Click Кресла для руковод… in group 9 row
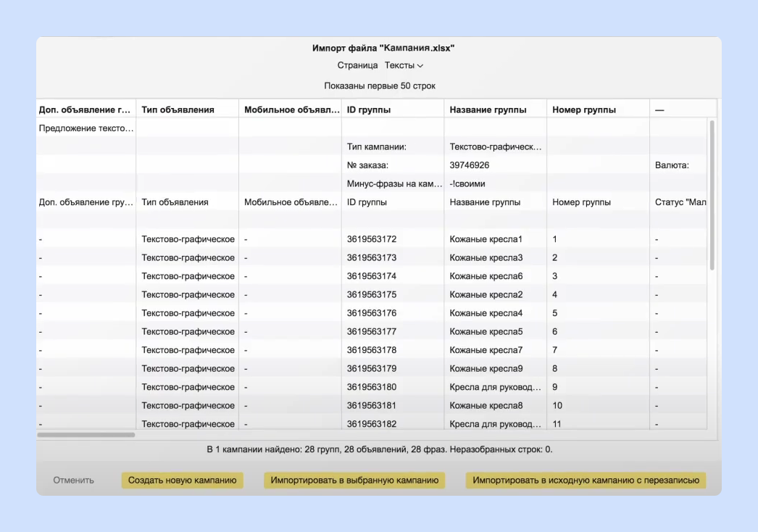This screenshot has width=758, height=532. point(495,387)
